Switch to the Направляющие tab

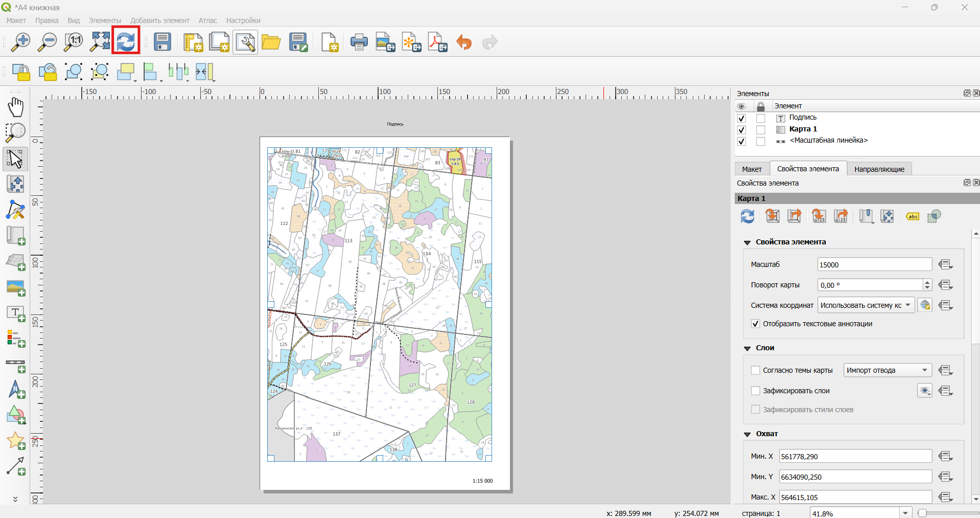[879, 169]
